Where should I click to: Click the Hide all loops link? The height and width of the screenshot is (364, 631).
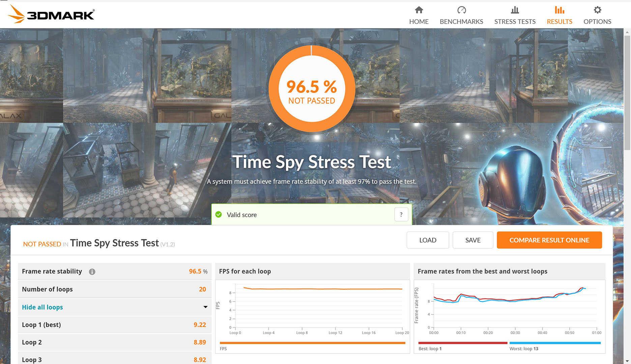[42, 307]
